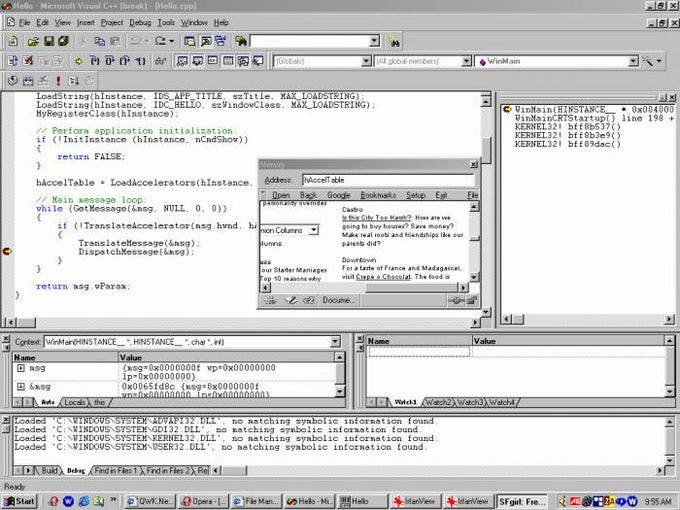Toggle the Variables window toolbar button

pos(197,61)
